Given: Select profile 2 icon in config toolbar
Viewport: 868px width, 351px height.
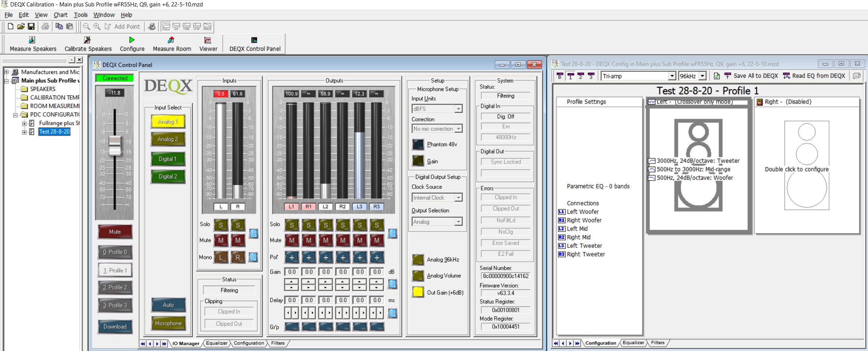Looking at the screenshot, I should pos(581,76).
